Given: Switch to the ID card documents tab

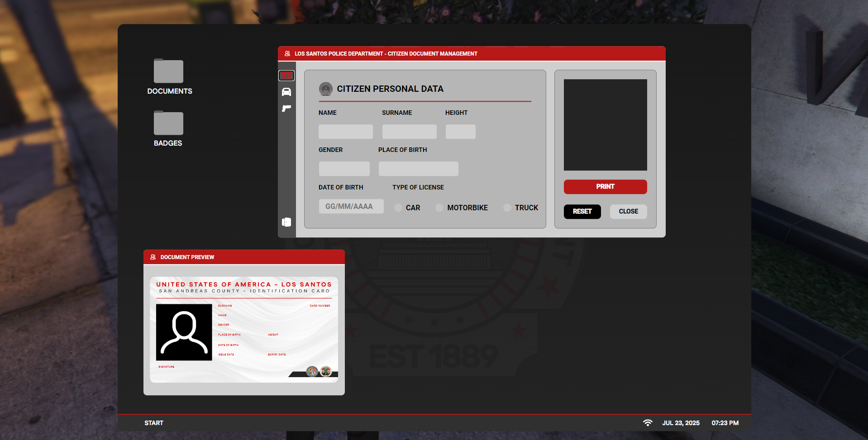Looking at the screenshot, I should point(286,76).
